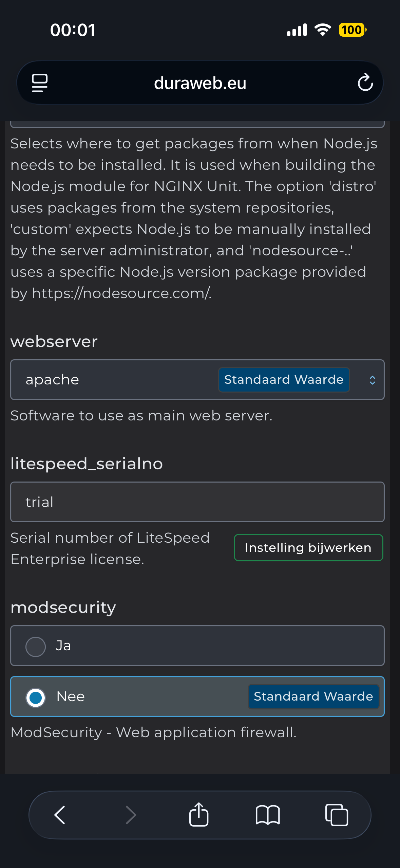400x868 pixels.
Task: Click 'Instelling bijwerken' button
Action: click(308, 548)
